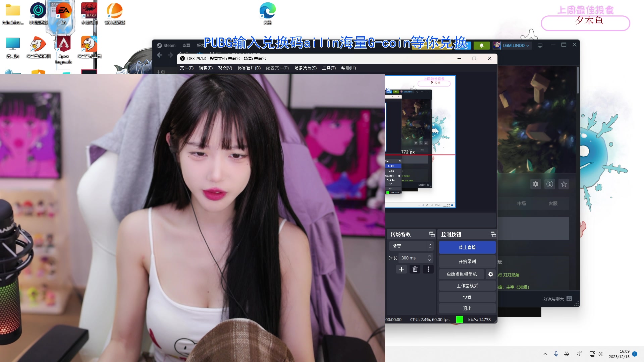Increase the transition duration stepper
Viewport: 644px width, 362px height.
click(x=429, y=256)
